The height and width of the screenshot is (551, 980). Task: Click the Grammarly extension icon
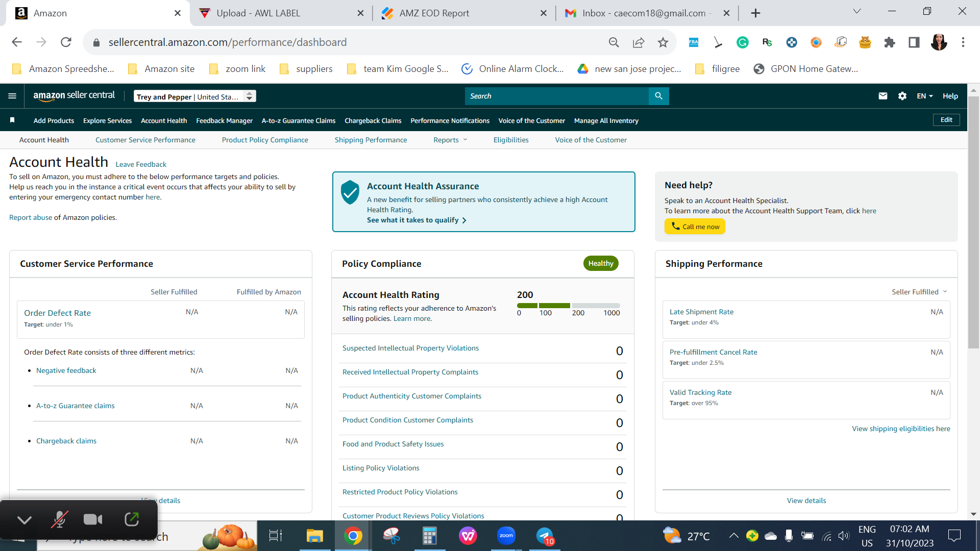click(x=743, y=42)
